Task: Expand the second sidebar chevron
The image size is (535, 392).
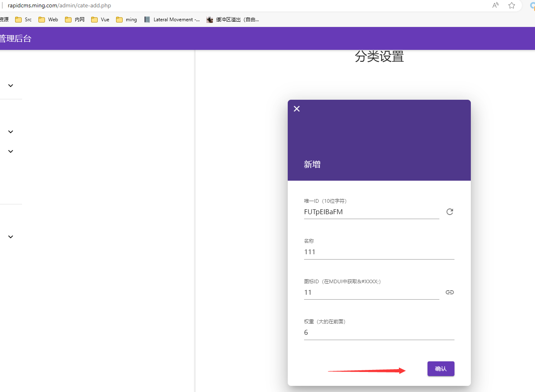Action: [11, 131]
